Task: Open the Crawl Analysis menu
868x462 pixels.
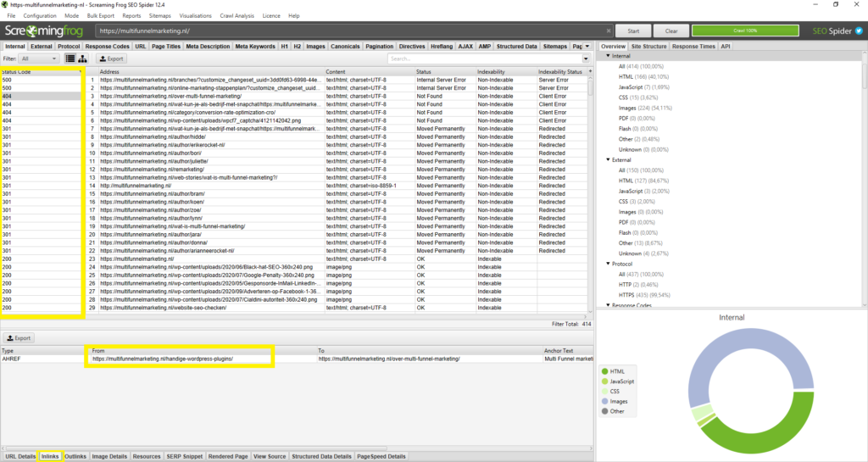Action: [x=237, y=16]
